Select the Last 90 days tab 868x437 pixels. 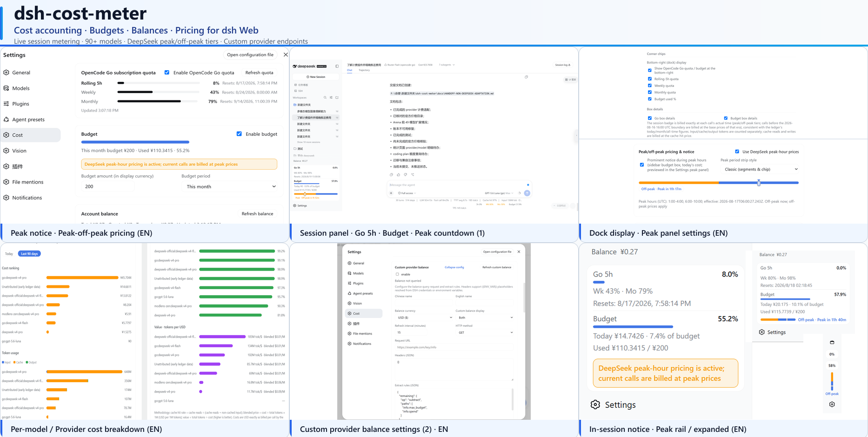coord(29,254)
